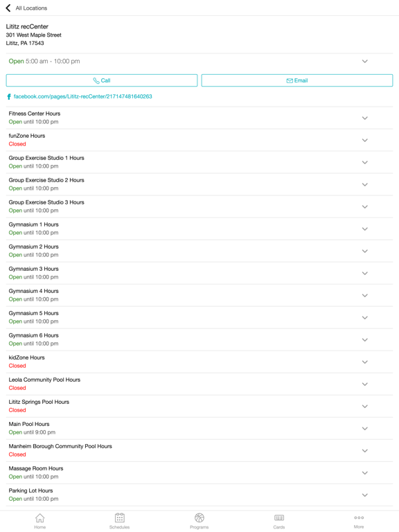The height and width of the screenshot is (532, 399).
Task: Select the Schedules tab label
Action: [119, 527]
